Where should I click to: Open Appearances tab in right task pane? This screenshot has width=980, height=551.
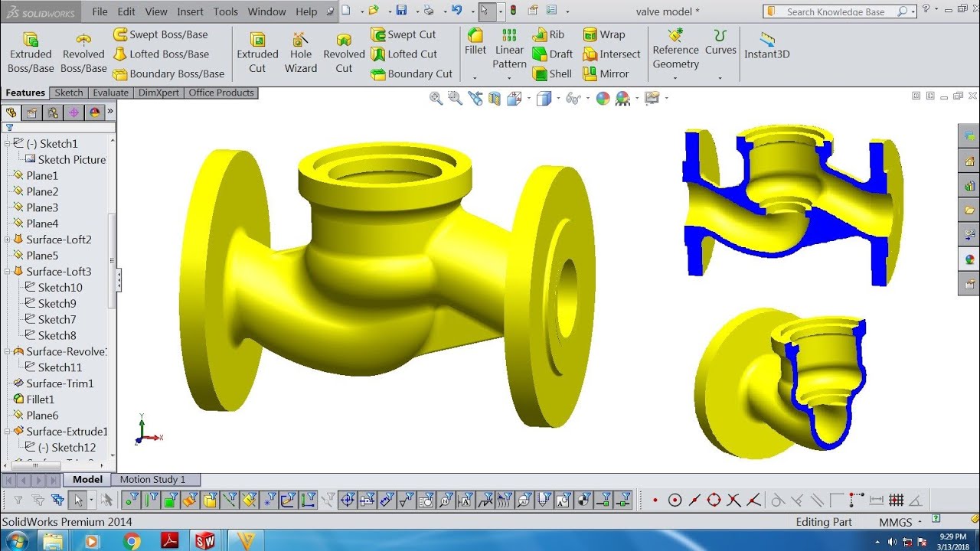point(969,259)
